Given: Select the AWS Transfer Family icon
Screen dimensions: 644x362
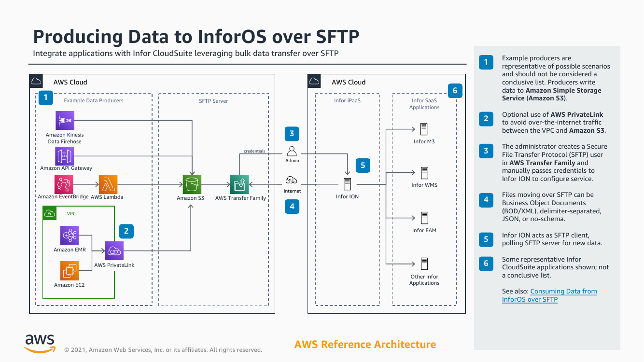Looking at the screenshot, I should coord(240,184).
